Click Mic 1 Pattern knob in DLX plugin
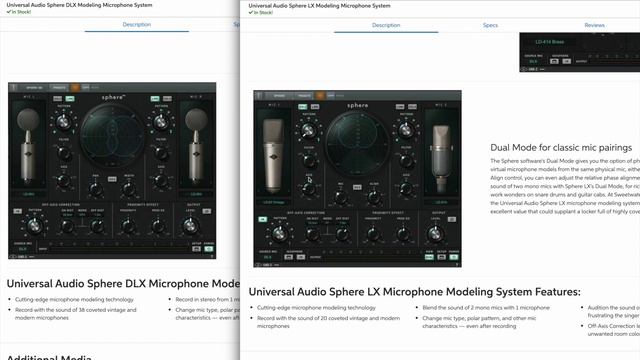 point(63,122)
